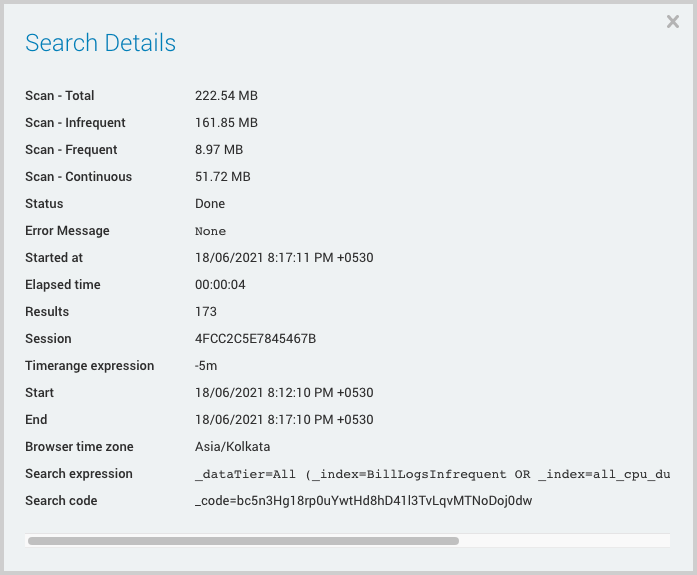Close the Search Details dialog

[x=672, y=22]
